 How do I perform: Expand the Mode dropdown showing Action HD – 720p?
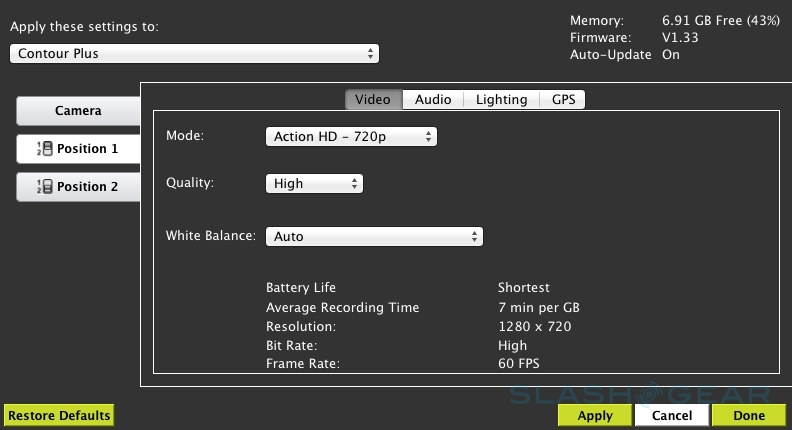pyautogui.click(x=351, y=136)
